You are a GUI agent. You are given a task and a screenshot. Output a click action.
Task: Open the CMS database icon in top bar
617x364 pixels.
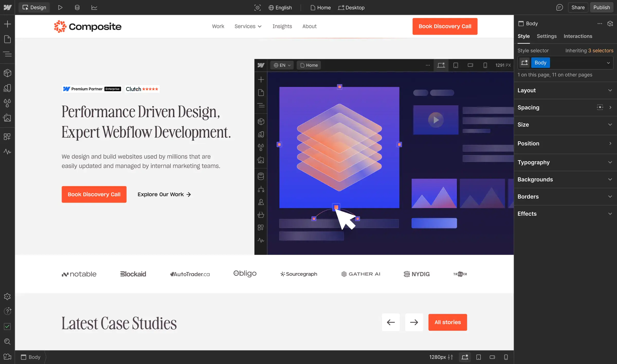pos(77,7)
